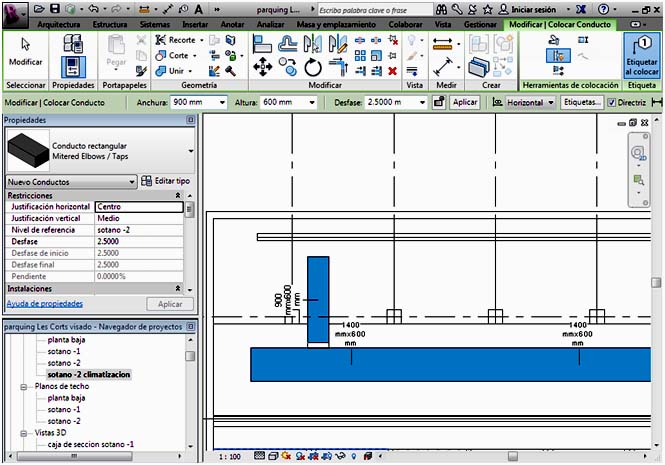
Task: Click the Etiquetar al colocar button
Action: coord(641,56)
